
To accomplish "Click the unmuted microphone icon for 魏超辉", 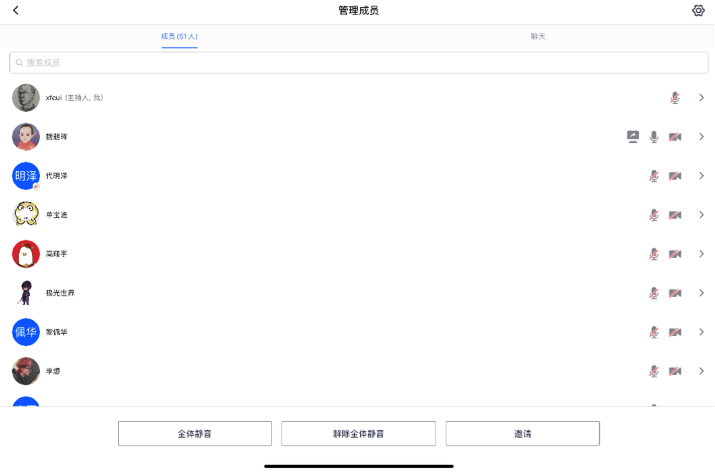I will coord(654,137).
